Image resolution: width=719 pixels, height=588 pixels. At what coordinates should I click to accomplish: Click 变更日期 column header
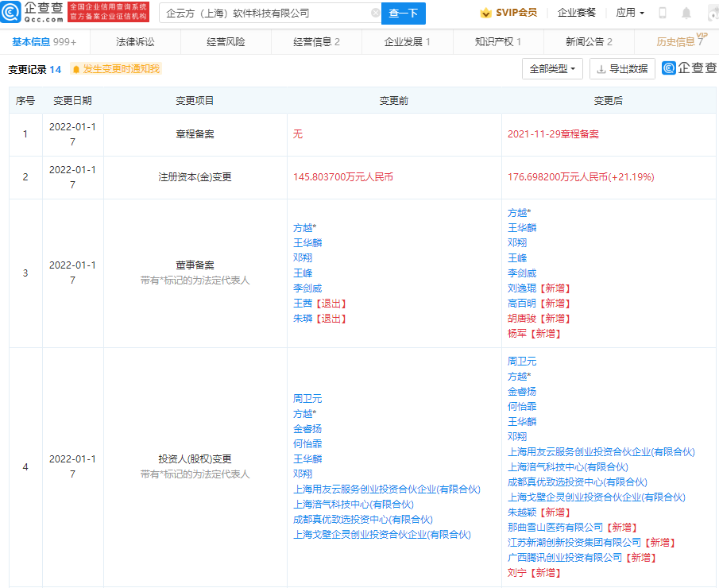coord(72,100)
